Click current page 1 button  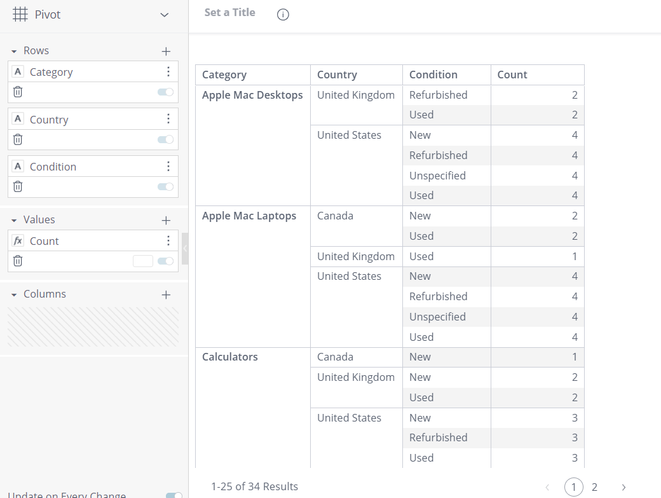pos(573,487)
